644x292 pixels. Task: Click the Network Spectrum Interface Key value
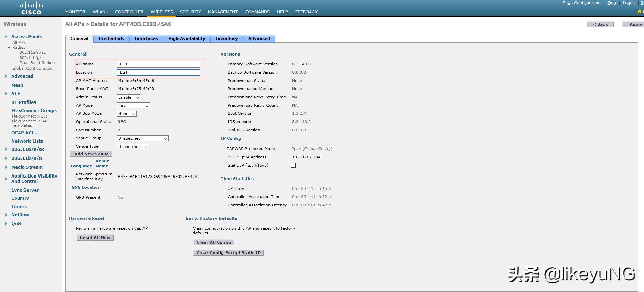tap(157, 177)
